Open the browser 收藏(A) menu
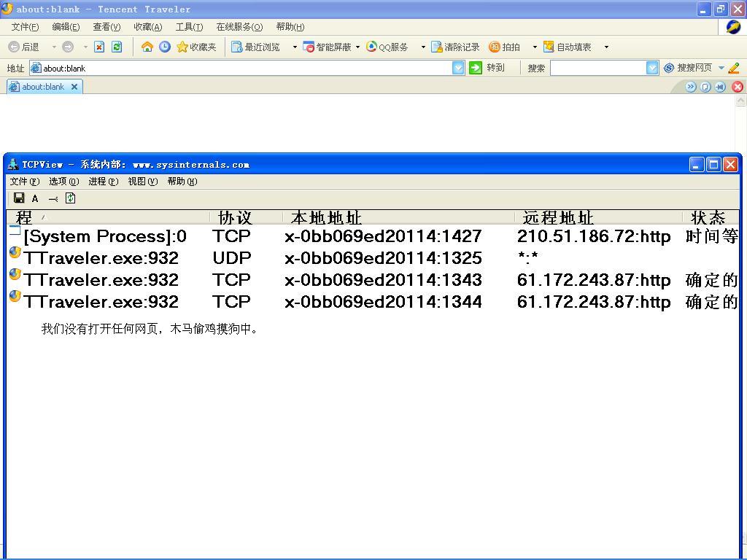The width and height of the screenshot is (747, 560). (147, 27)
